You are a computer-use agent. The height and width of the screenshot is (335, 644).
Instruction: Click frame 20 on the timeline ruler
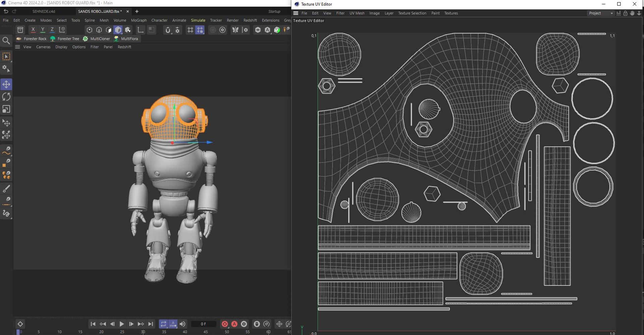pyautogui.click(x=101, y=332)
